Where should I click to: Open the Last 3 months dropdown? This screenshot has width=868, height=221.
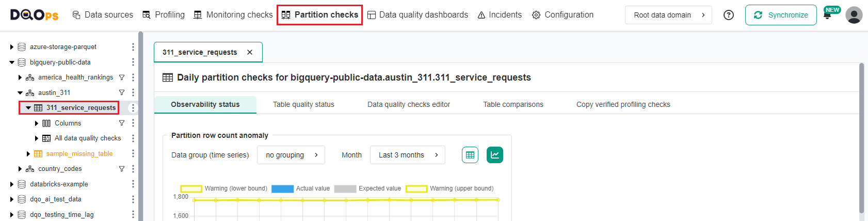point(408,155)
